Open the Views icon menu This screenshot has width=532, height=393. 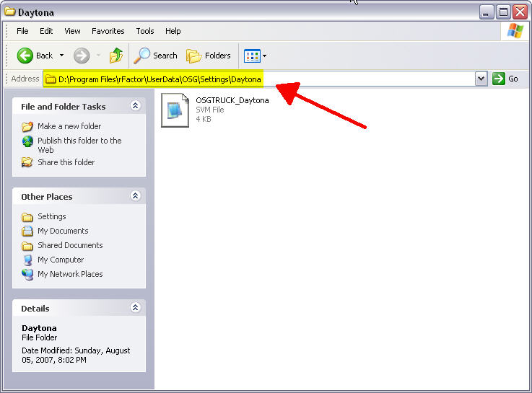(x=252, y=56)
